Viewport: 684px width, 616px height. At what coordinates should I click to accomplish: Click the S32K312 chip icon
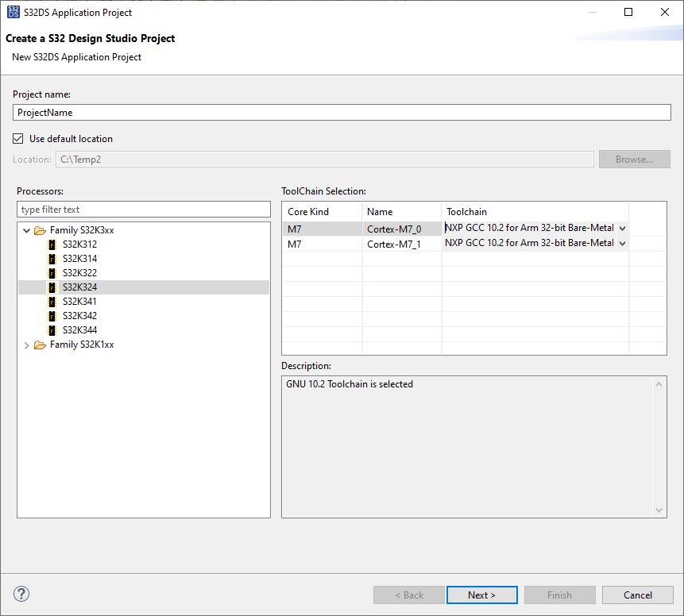coord(52,244)
